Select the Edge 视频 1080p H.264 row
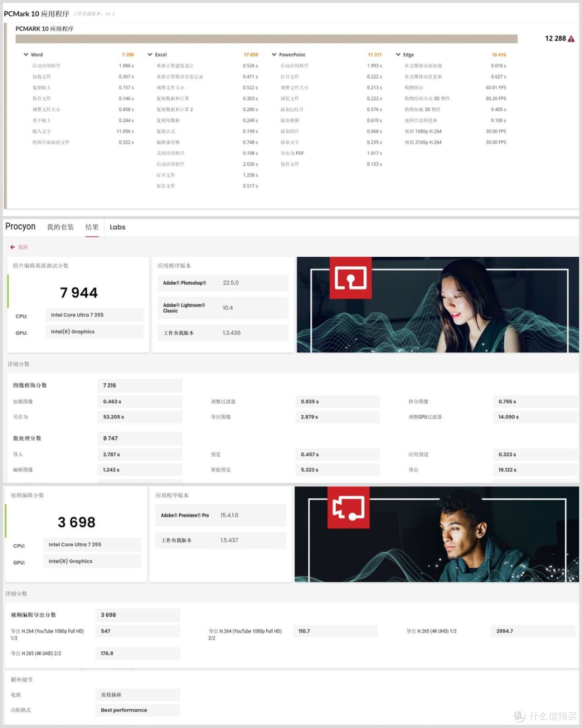The height and width of the screenshot is (728, 582). coord(455,131)
